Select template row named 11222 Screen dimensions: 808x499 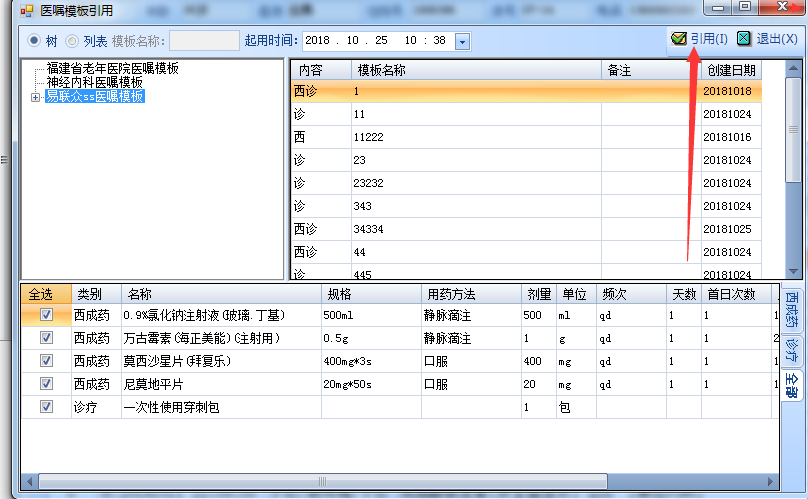pyautogui.click(x=526, y=137)
